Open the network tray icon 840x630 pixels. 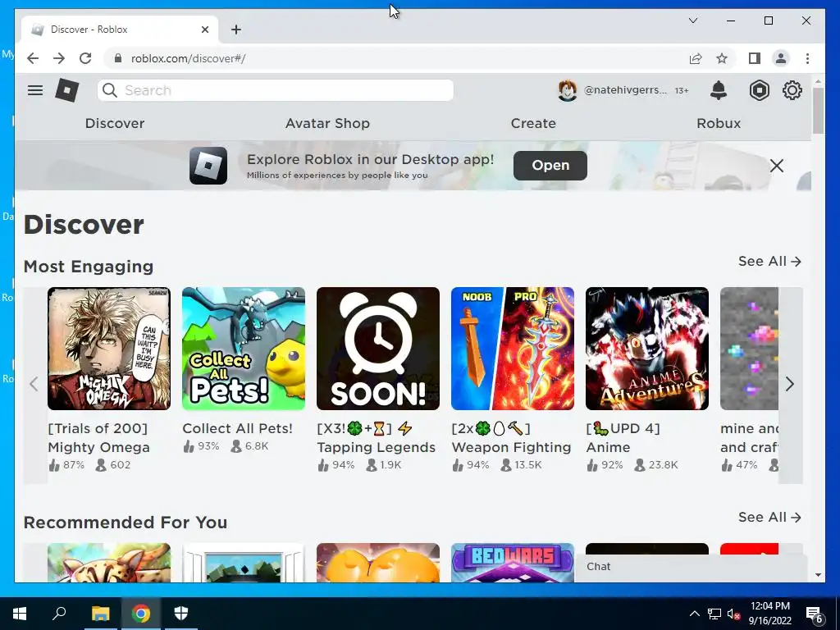(x=714, y=614)
